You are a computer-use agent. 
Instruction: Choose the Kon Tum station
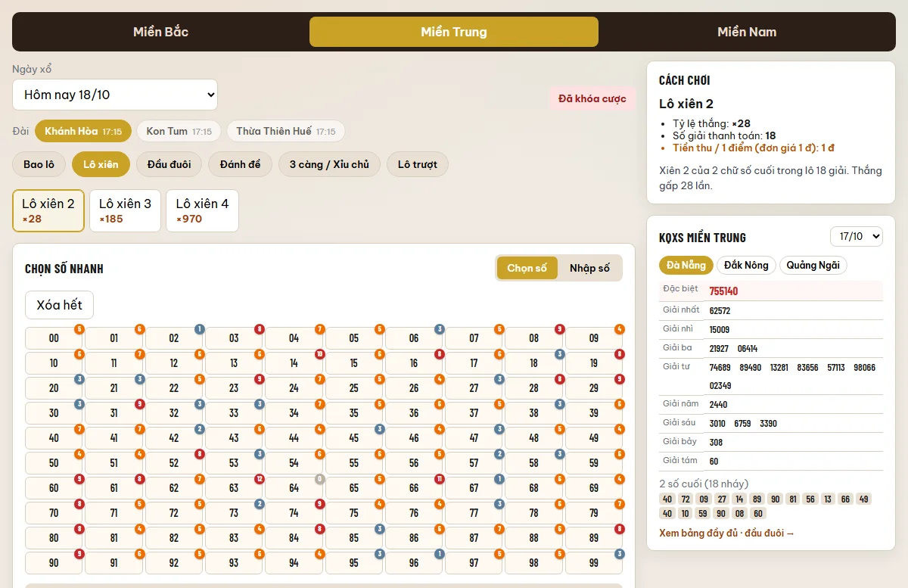point(179,131)
